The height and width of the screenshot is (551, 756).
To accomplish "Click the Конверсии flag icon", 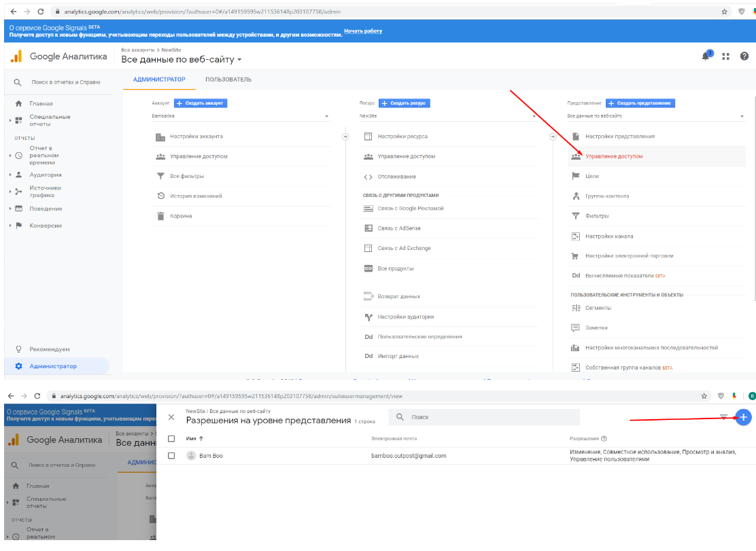I will click(19, 226).
